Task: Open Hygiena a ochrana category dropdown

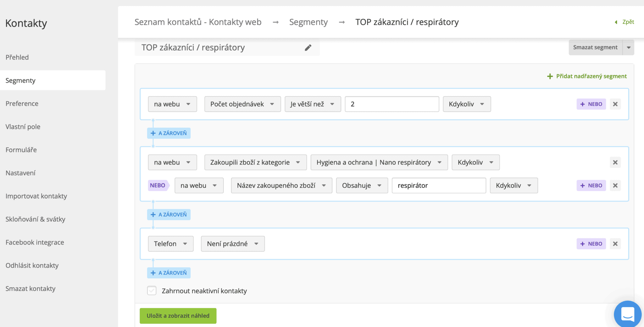Action: (x=379, y=162)
